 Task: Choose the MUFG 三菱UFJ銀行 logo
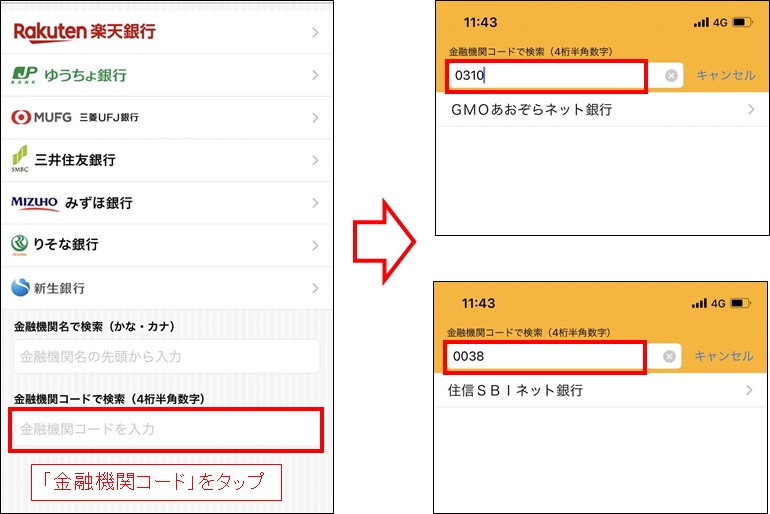click(75, 117)
